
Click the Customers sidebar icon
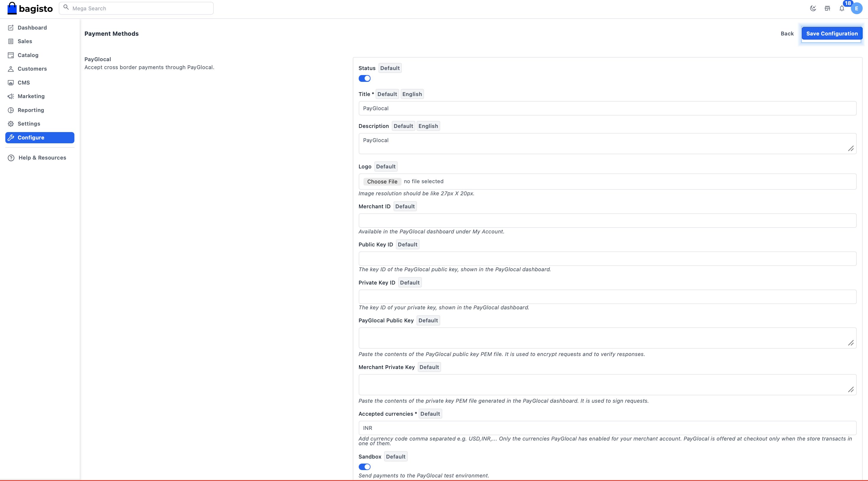click(11, 69)
